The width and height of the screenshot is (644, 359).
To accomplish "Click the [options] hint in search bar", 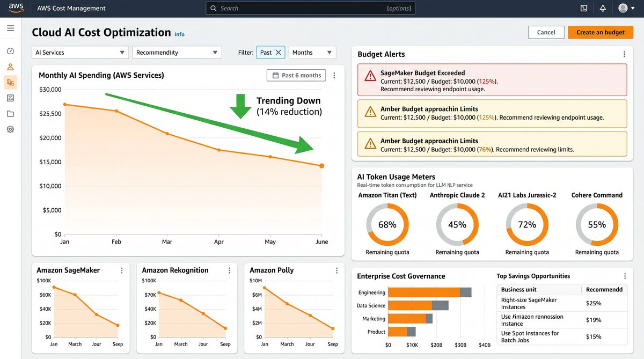I will pos(399,8).
